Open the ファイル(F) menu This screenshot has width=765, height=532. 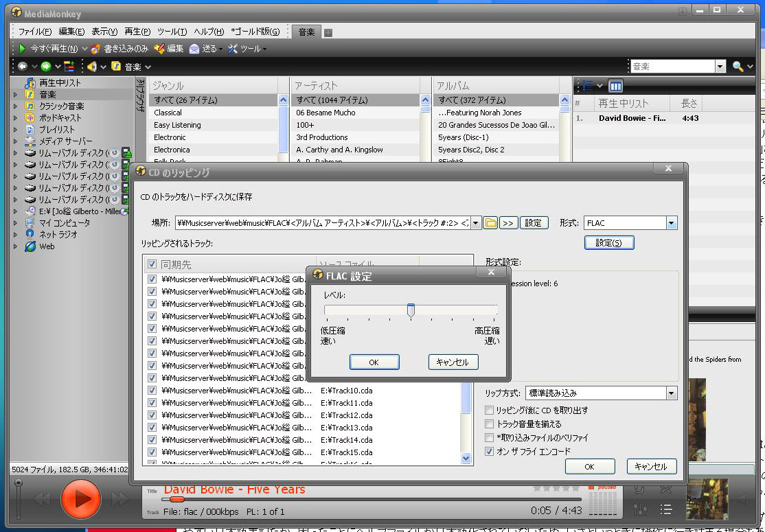[34, 32]
